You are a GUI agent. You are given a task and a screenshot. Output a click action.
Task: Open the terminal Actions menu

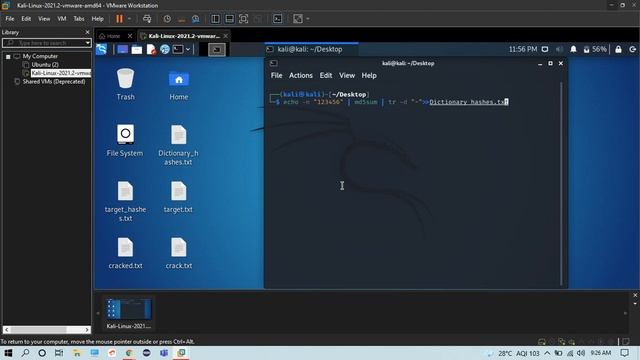click(x=301, y=76)
